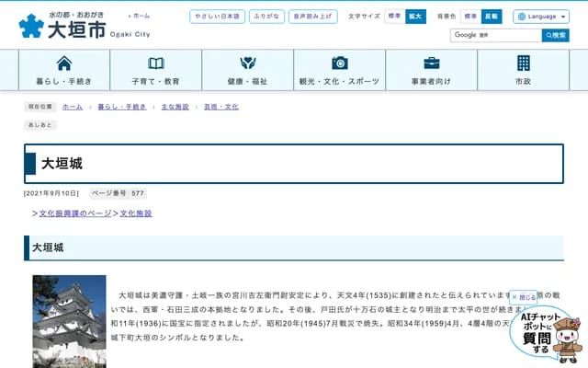Screen dimensions: 588x368
Task: Click the やさしい日本語 button
Action: [x=218, y=17]
